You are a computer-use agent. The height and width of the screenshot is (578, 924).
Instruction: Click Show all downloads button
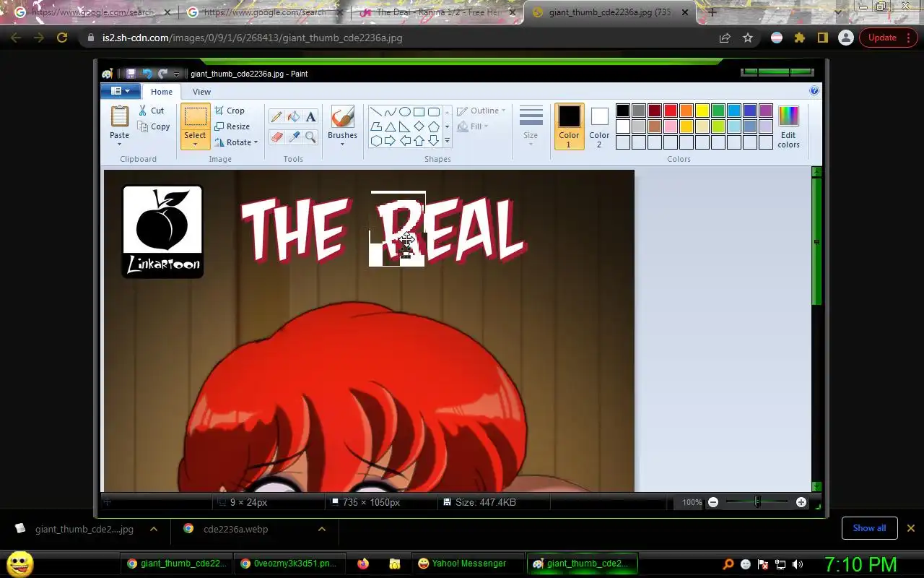pos(869,528)
